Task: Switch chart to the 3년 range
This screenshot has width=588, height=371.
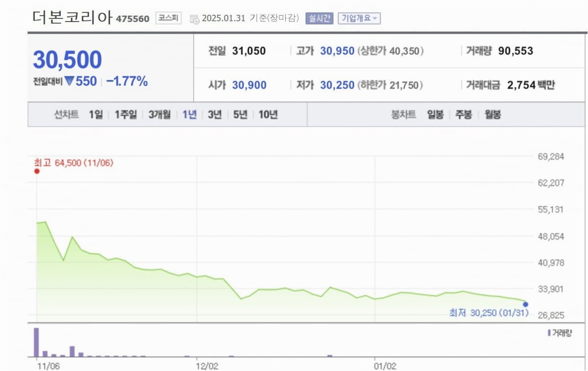Action: coord(215,115)
